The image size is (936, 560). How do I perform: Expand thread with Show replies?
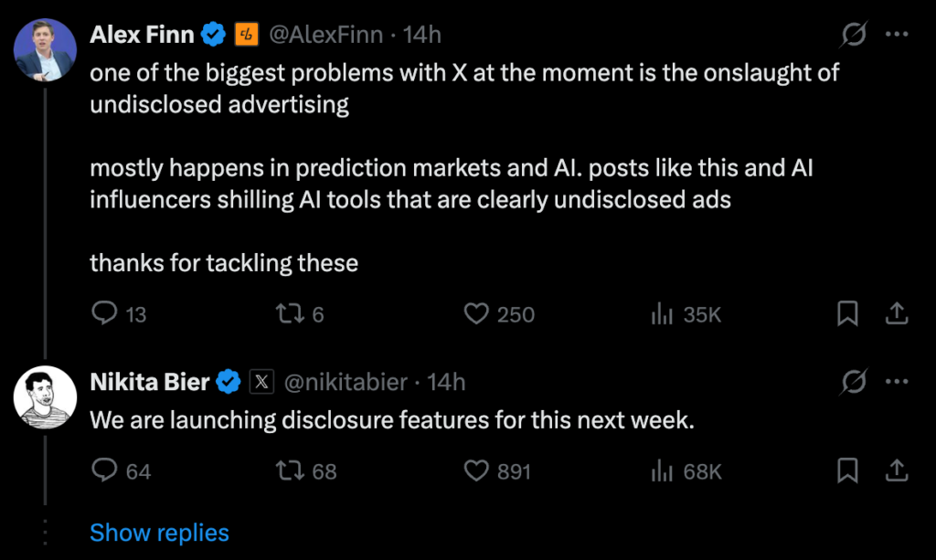click(x=159, y=533)
